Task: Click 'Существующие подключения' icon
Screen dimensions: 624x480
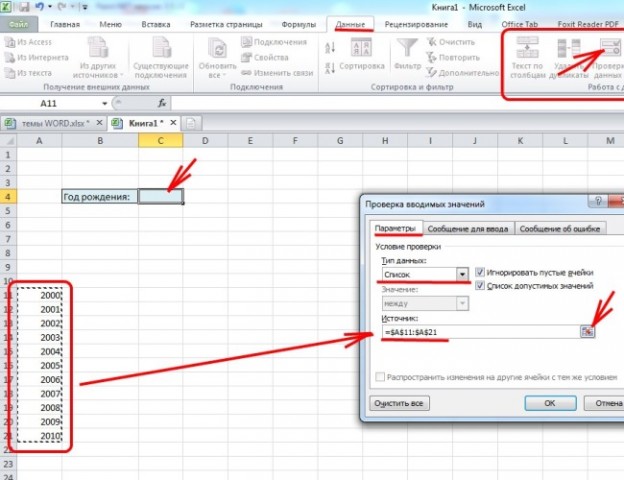Action: (x=159, y=50)
